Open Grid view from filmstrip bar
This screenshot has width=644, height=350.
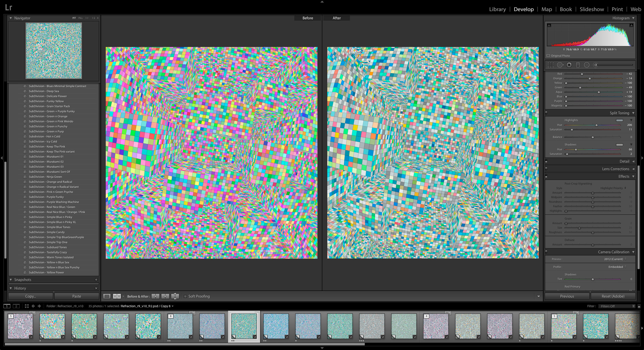27,306
